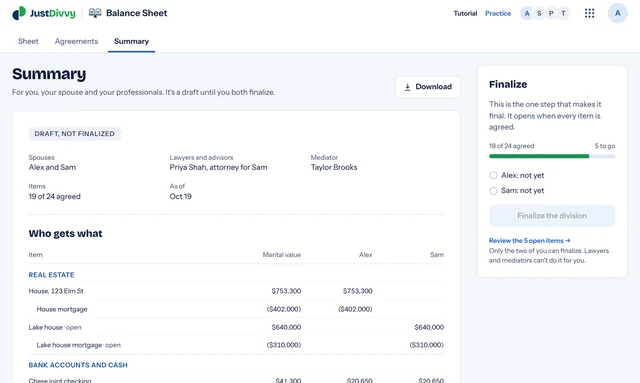This screenshot has width=640, height=383.
Task: Click mediator name Taylor Brooks
Action: click(x=334, y=167)
